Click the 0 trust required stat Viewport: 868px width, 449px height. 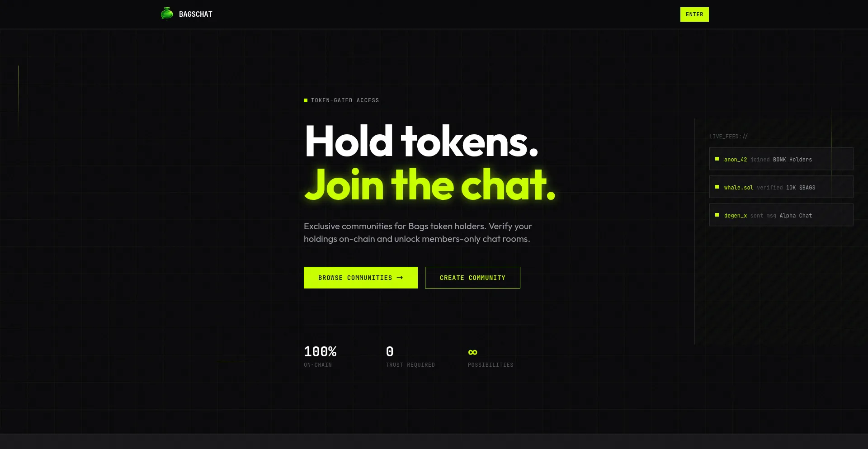[410, 356]
